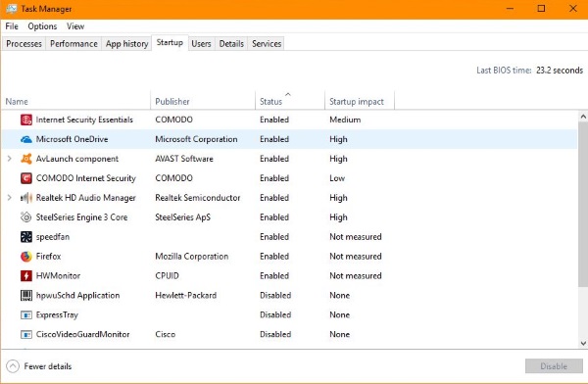Viewport: 588px width, 384px height.
Task: Click the CPUID publisher cell
Action: click(167, 275)
